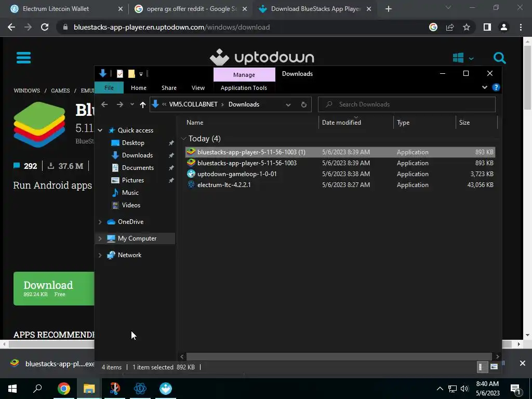The image size is (532, 399).
Task: Collapse the Today (4) group
Action: 183,138
